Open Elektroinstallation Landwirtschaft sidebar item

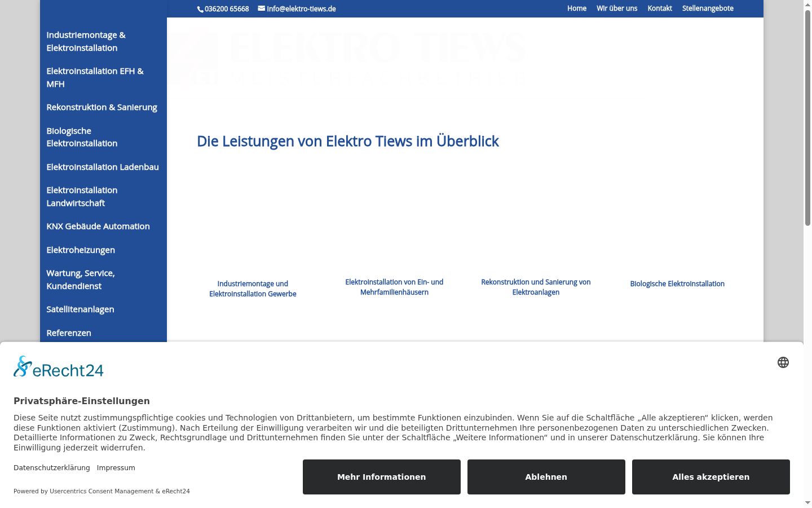(x=82, y=196)
